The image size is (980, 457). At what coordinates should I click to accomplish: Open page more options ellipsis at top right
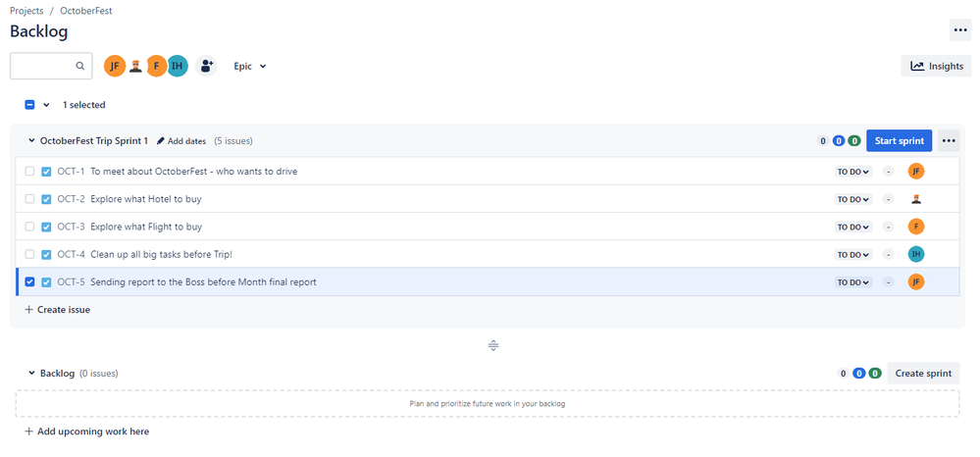point(960,30)
